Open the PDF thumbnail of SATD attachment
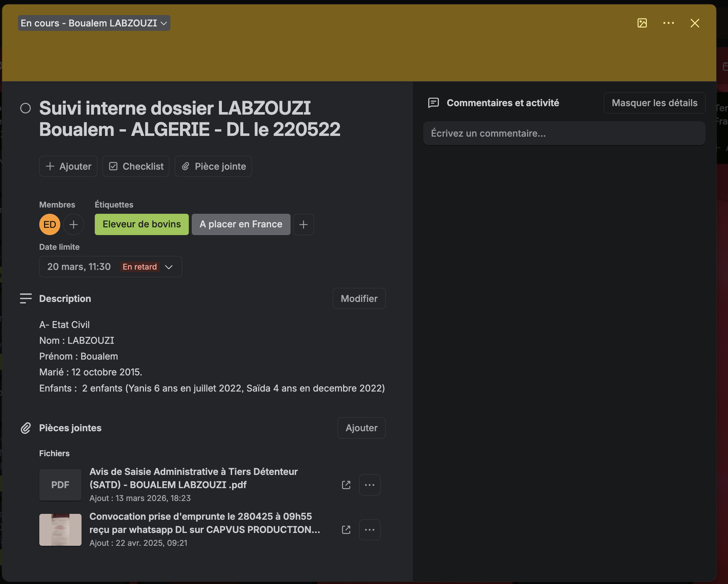 coord(60,485)
